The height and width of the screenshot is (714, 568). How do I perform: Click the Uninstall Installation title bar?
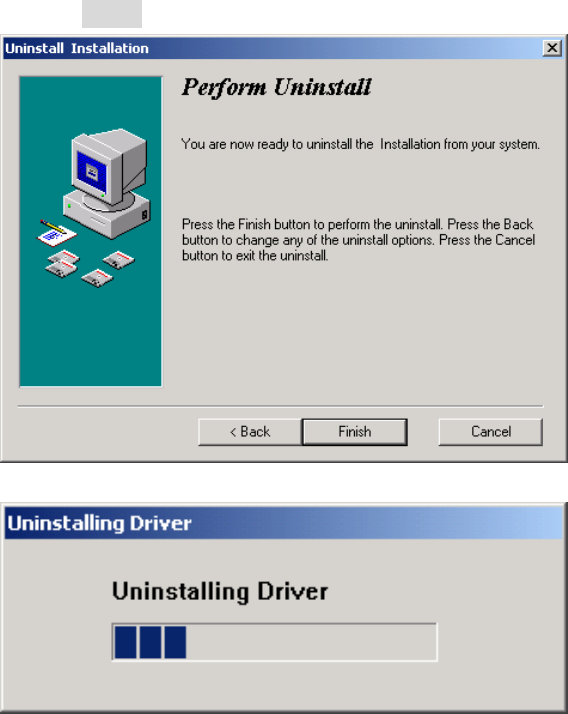(272, 48)
